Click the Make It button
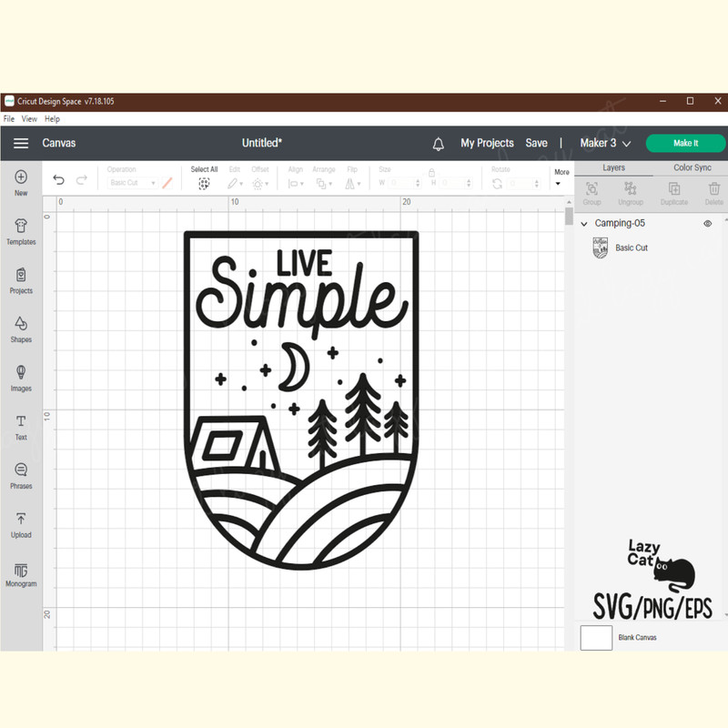The width and height of the screenshot is (728, 728). click(684, 143)
